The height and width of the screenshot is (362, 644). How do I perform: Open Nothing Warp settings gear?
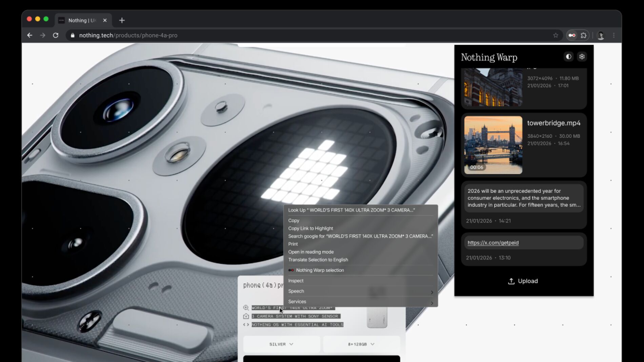point(582,57)
